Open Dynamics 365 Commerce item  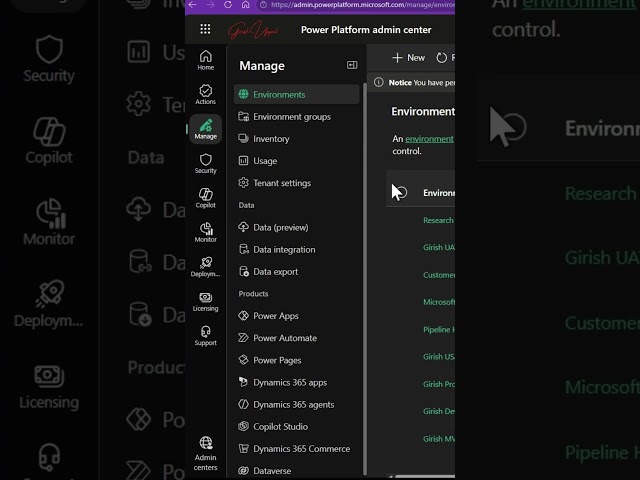coord(296,449)
